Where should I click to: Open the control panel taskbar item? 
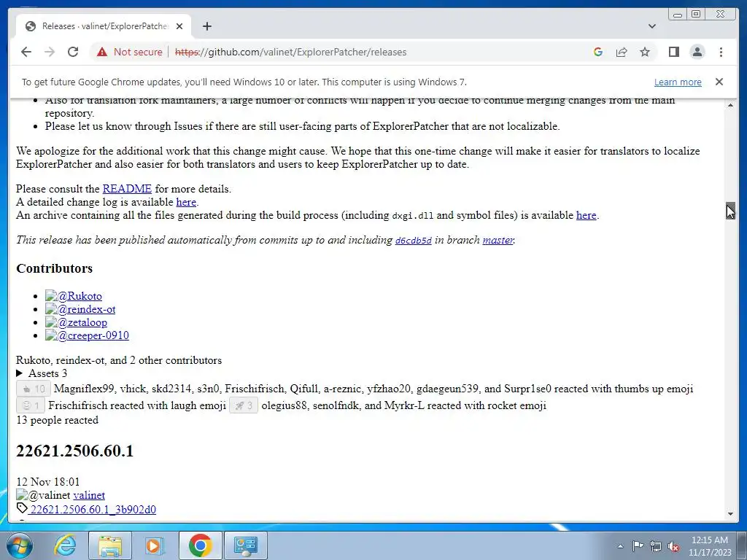tap(246, 545)
